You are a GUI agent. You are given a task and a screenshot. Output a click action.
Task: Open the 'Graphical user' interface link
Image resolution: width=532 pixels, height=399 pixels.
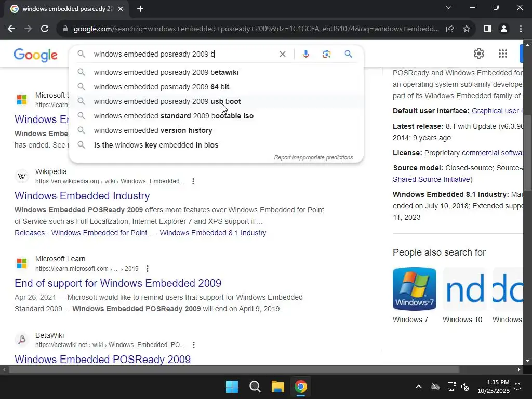pyautogui.click(x=497, y=111)
